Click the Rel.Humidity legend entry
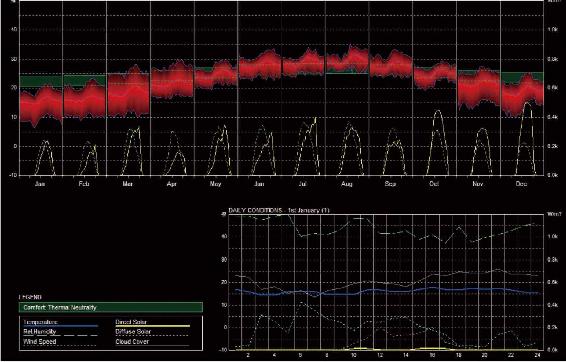 (60, 332)
